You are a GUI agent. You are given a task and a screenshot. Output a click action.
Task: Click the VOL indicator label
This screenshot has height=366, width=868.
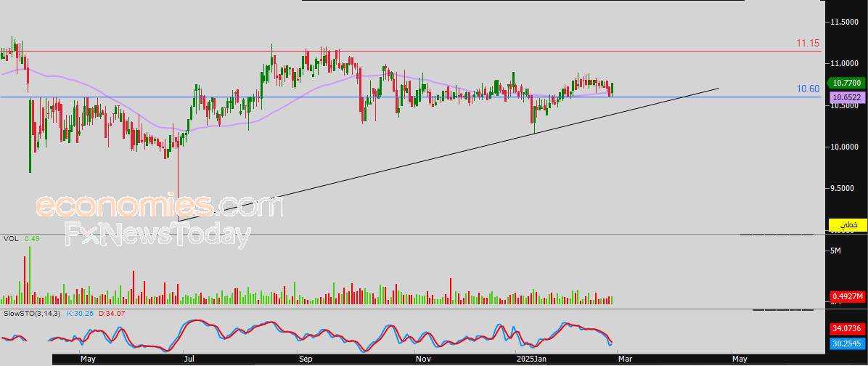(x=10, y=239)
